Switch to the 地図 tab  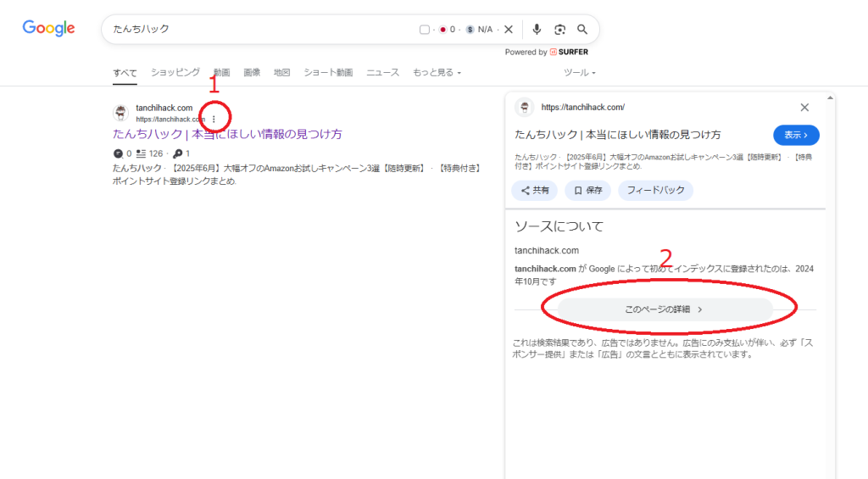[281, 73]
